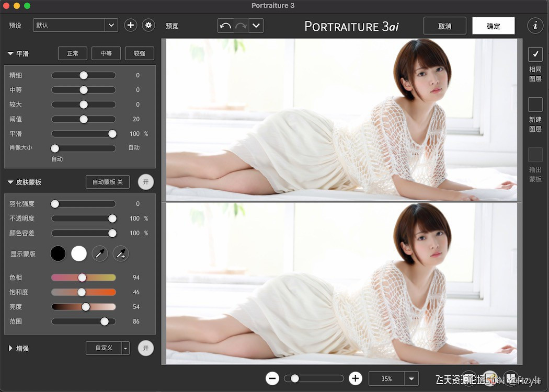Select the eyedropper-plus add color tool
This screenshot has width=549, height=392.
pyautogui.click(x=121, y=253)
